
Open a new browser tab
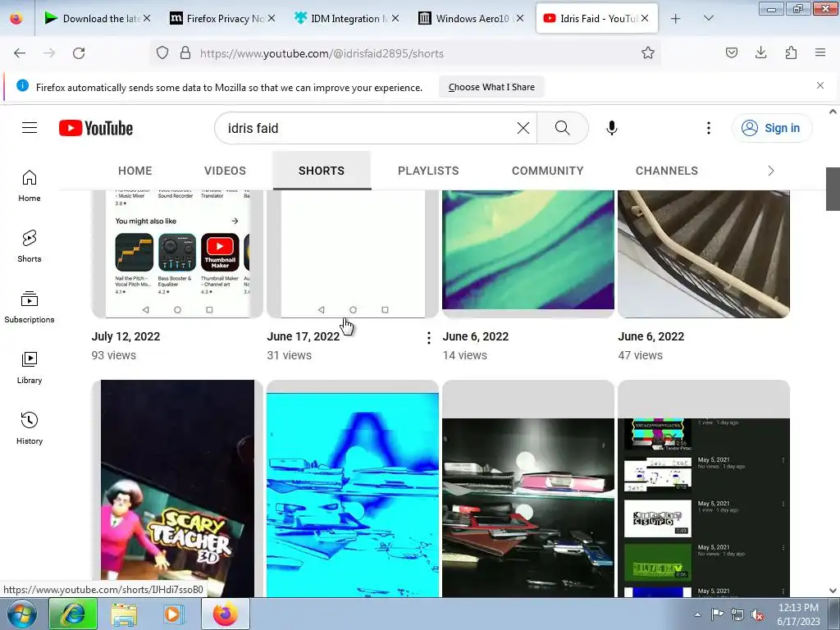[x=676, y=19]
